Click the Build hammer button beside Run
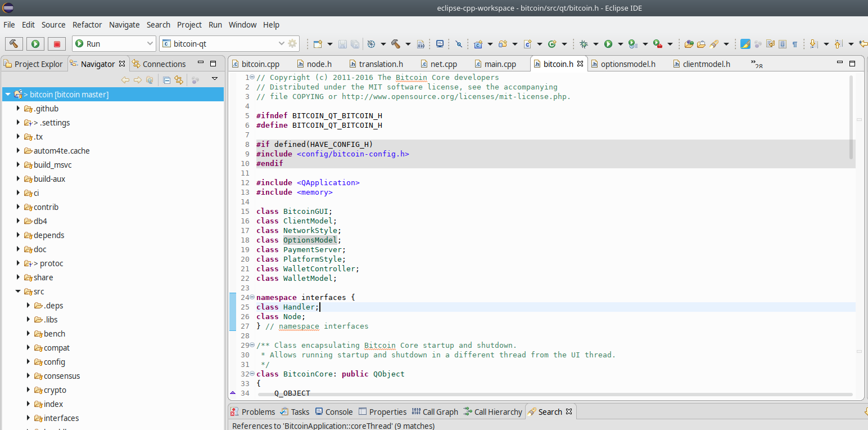 tap(13, 43)
